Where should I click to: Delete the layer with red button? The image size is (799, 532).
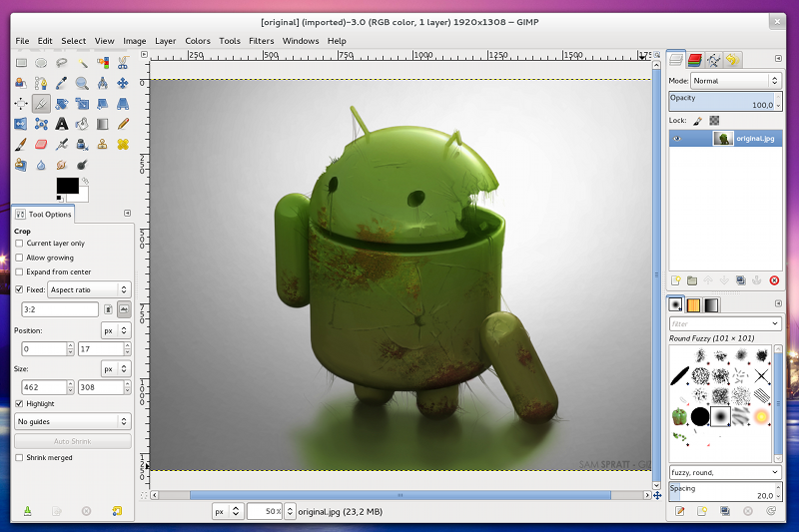click(774, 280)
